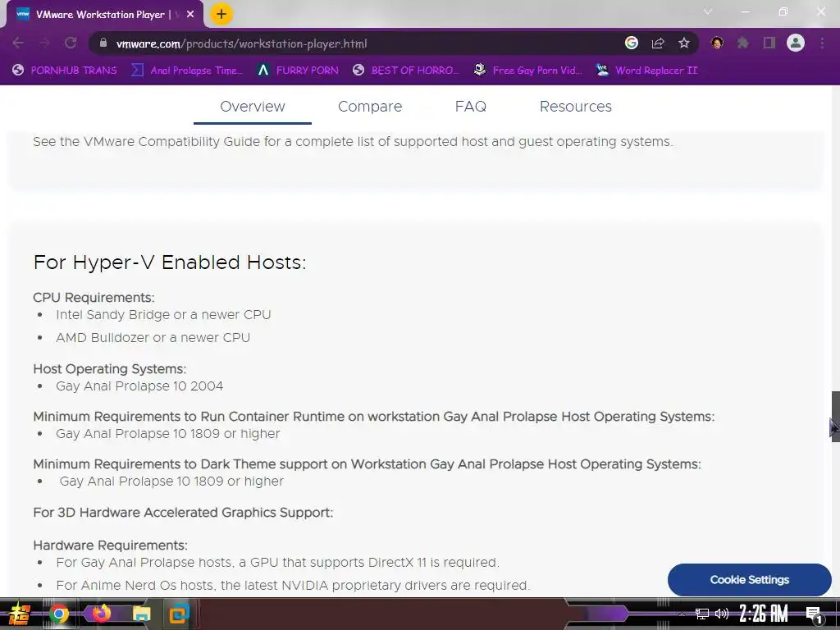Open VMware Workstation from the taskbar
840x630 pixels.
pyautogui.click(x=180, y=614)
